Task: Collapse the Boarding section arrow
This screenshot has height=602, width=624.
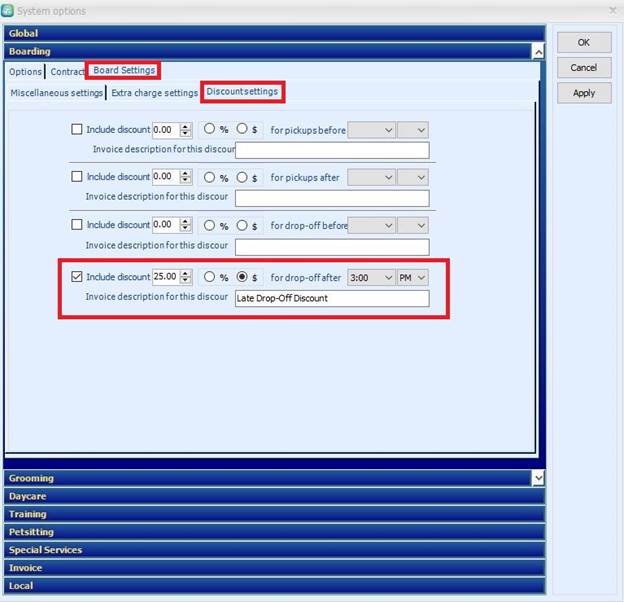Action: click(538, 52)
